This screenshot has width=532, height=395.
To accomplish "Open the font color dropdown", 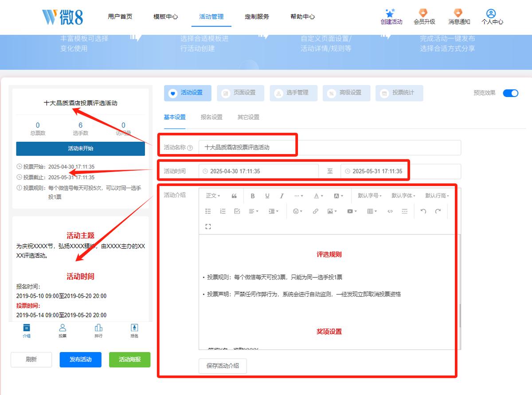I will click(x=319, y=196).
